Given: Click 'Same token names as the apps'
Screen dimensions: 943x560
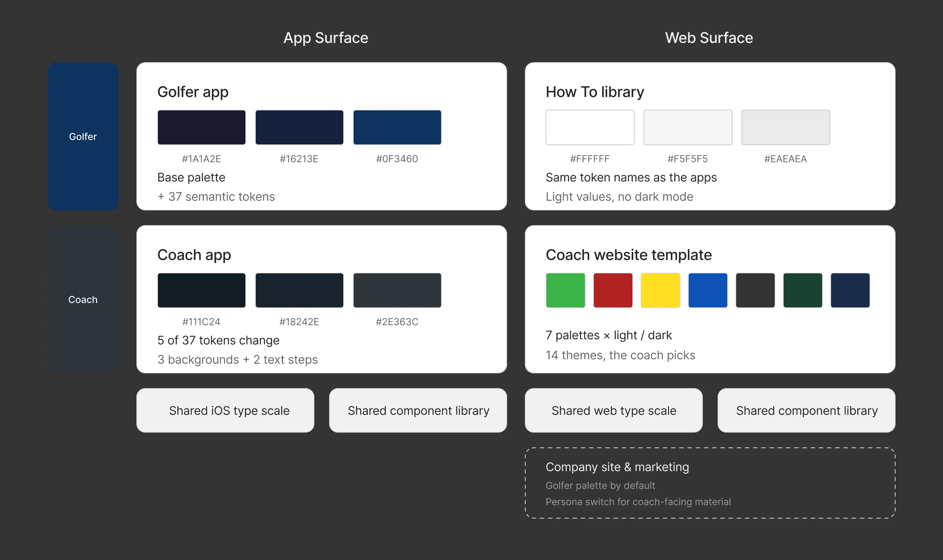Looking at the screenshot, I should (x=631, y=177).
